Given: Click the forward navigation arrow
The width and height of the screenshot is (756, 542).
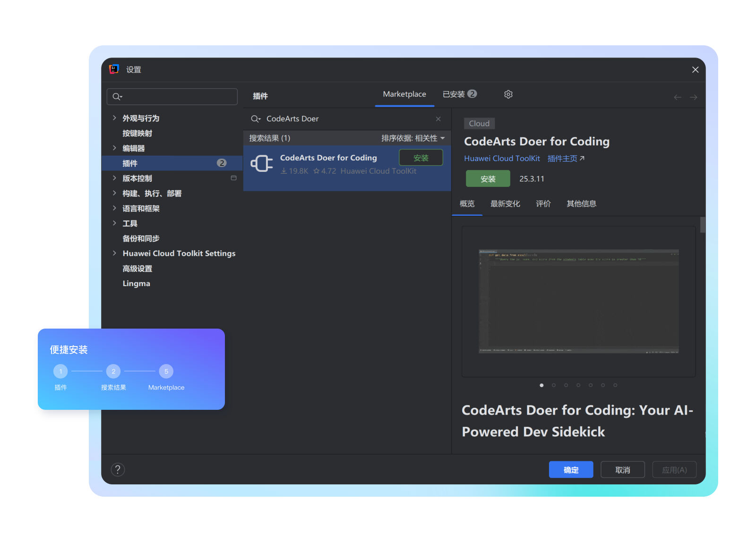Looking at the screenshot, I should click(693, 97).
